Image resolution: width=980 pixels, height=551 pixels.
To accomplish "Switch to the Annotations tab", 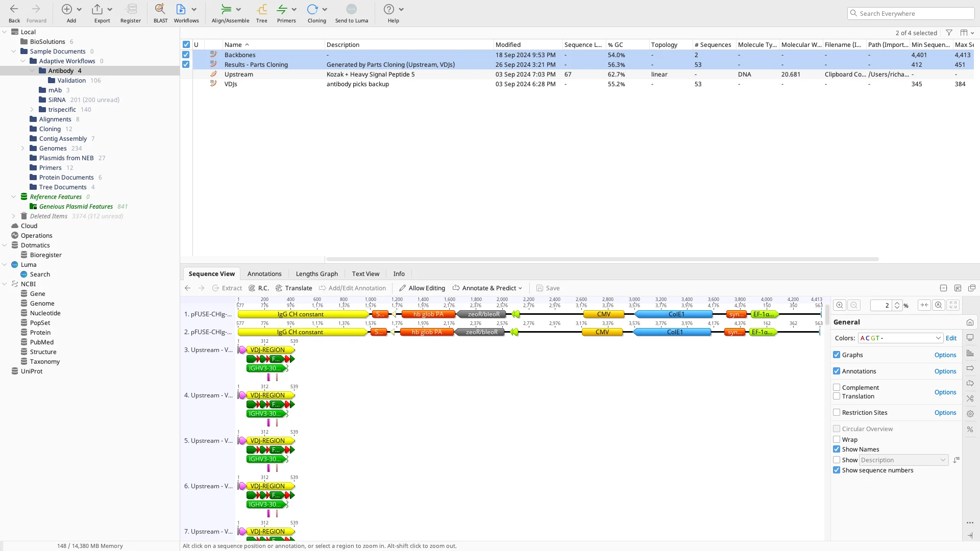I will click(264, 273).
